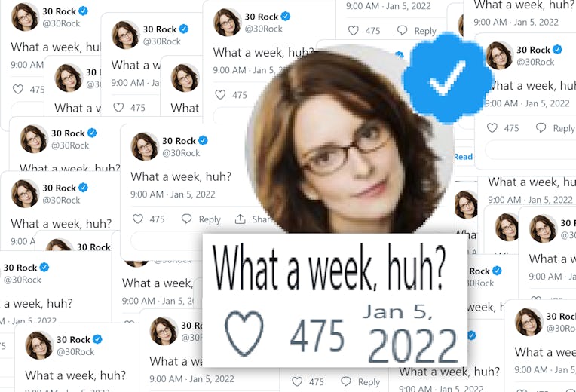Click @30Rock handle in the central tweet

[x=181, y=153]
